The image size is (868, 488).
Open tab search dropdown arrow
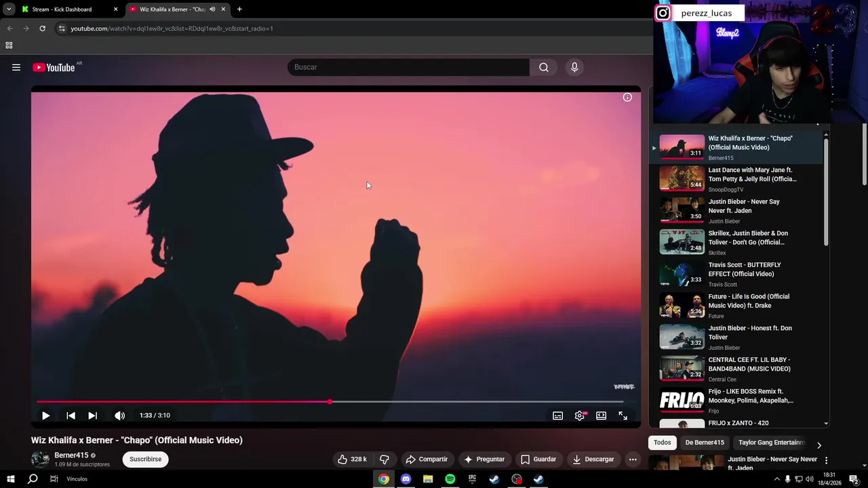pos(9,9)
